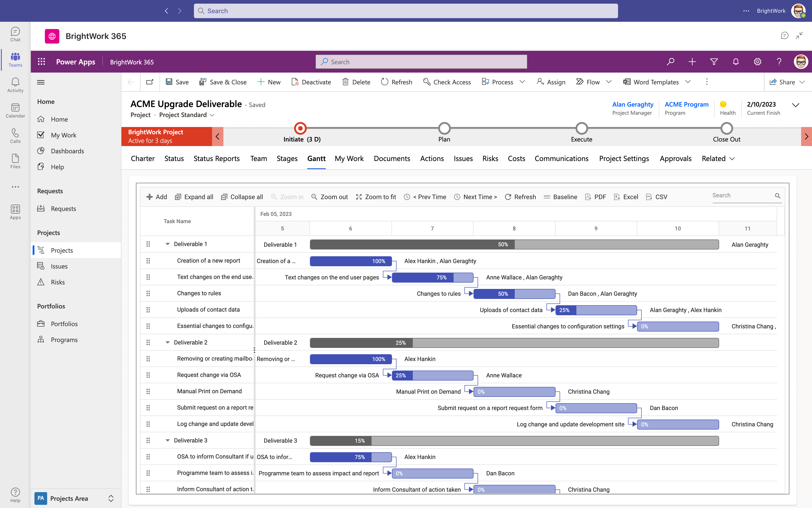Switch to the Status Reports tab

tap(216, 159)
